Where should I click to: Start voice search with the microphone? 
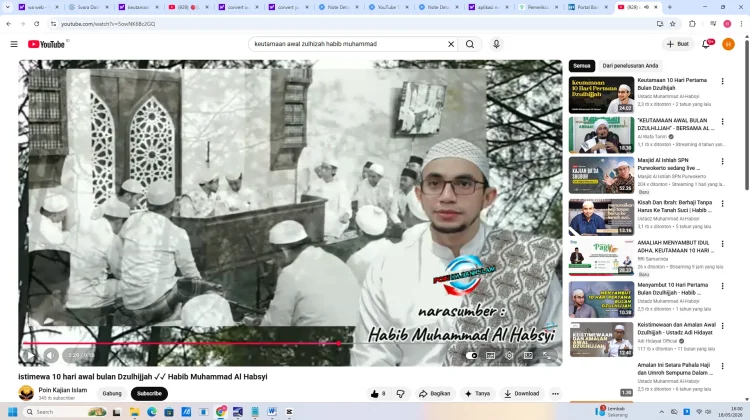pos(496,44)
